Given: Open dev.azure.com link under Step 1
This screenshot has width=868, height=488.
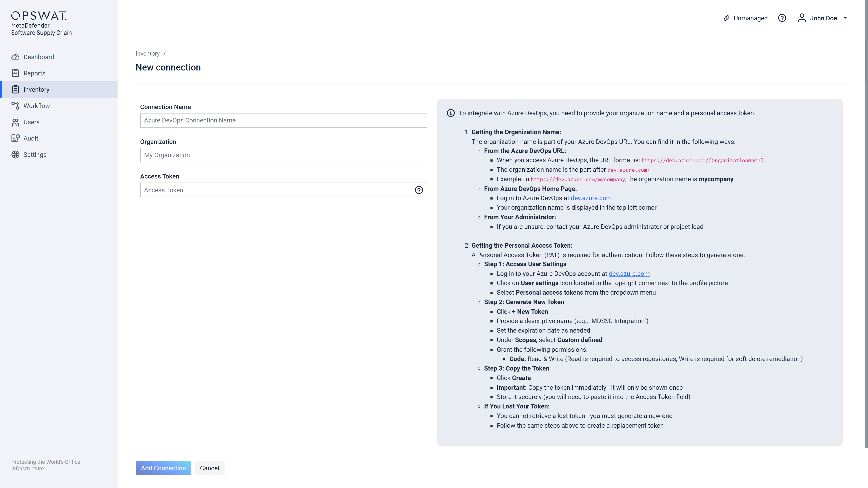Looking at the screenshot, I should [x=629, y=274].
